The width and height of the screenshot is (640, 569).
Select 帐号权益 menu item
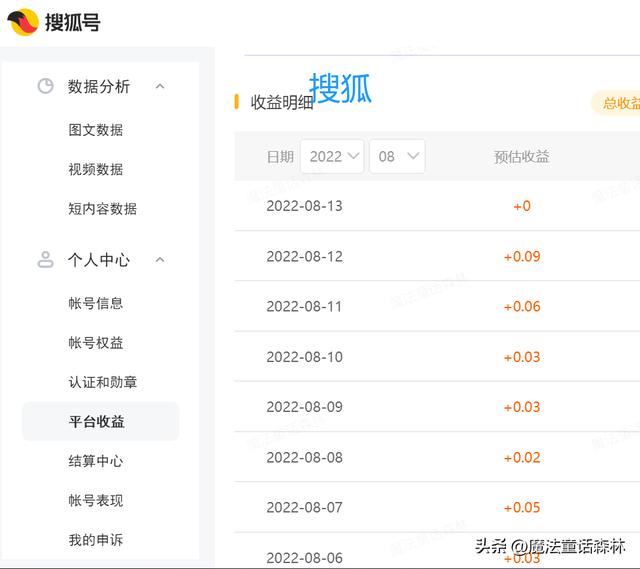96,343
